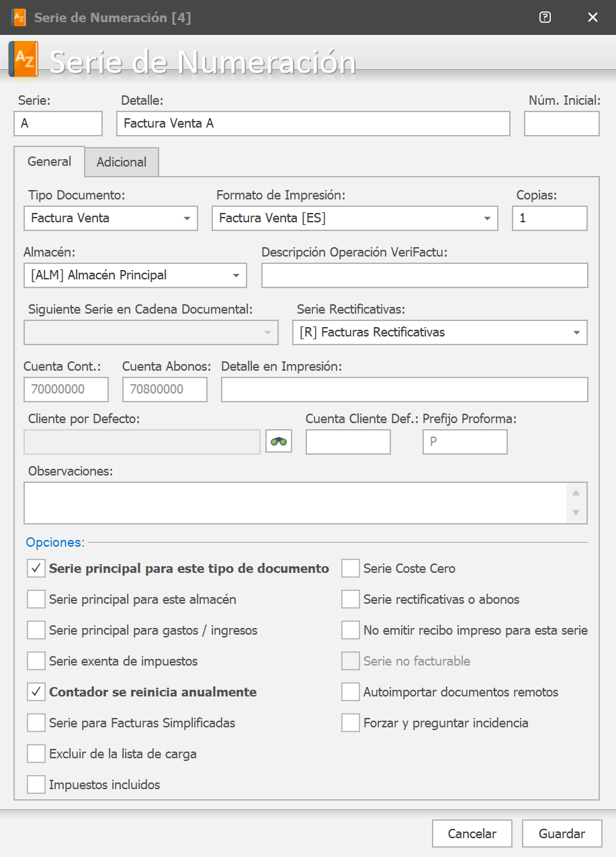Screen dimensions: 616x857
Task: Check Forzar y preguntar incidencia
Action: [351, 723]
